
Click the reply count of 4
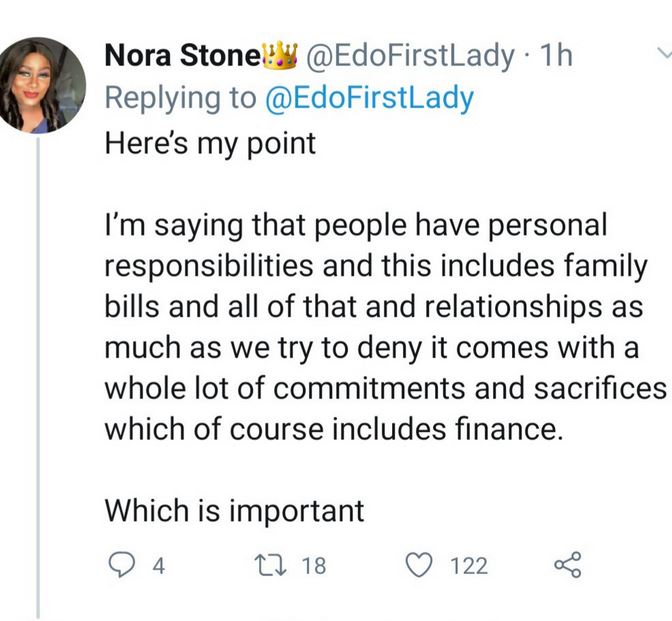click(157, 567)
